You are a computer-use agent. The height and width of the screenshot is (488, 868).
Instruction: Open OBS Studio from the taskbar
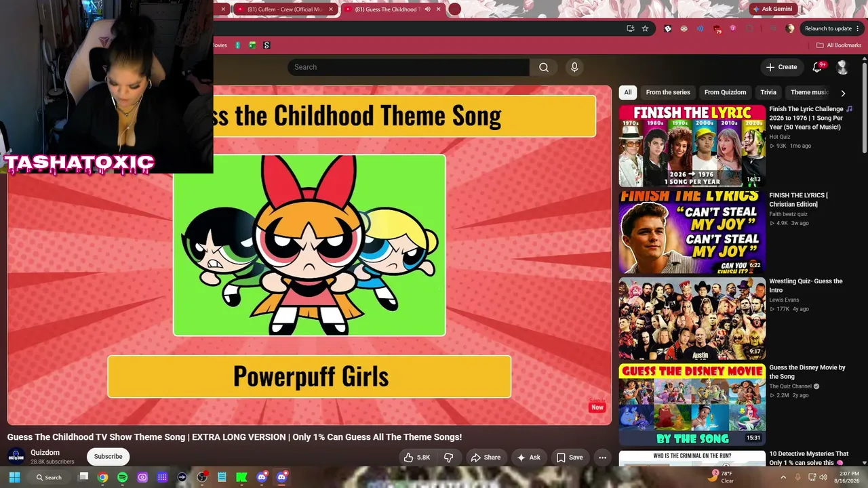[x=202, y=477]
